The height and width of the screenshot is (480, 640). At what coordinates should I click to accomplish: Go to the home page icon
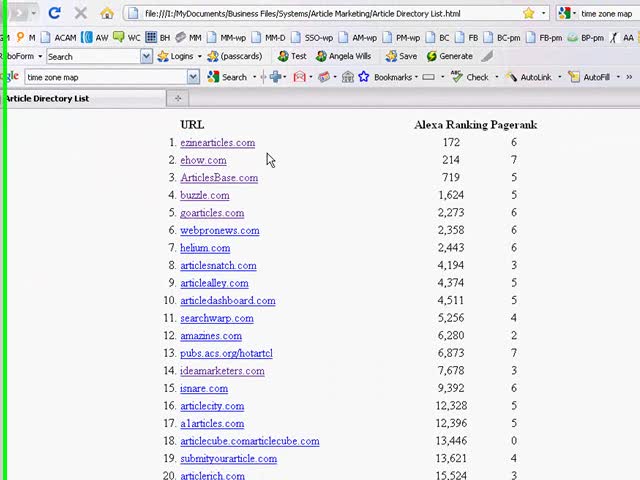click(107, 13)
